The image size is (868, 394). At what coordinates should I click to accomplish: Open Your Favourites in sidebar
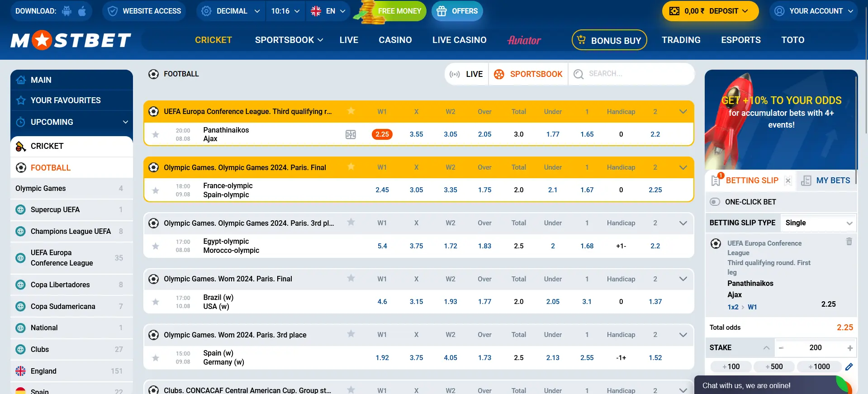click(x=71, y=100)
